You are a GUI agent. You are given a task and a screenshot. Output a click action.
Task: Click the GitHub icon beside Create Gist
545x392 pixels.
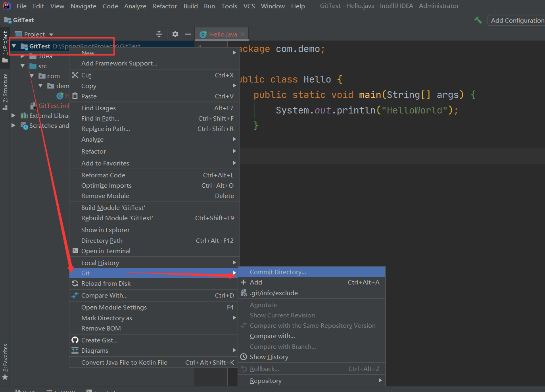[x=75, y=340]
